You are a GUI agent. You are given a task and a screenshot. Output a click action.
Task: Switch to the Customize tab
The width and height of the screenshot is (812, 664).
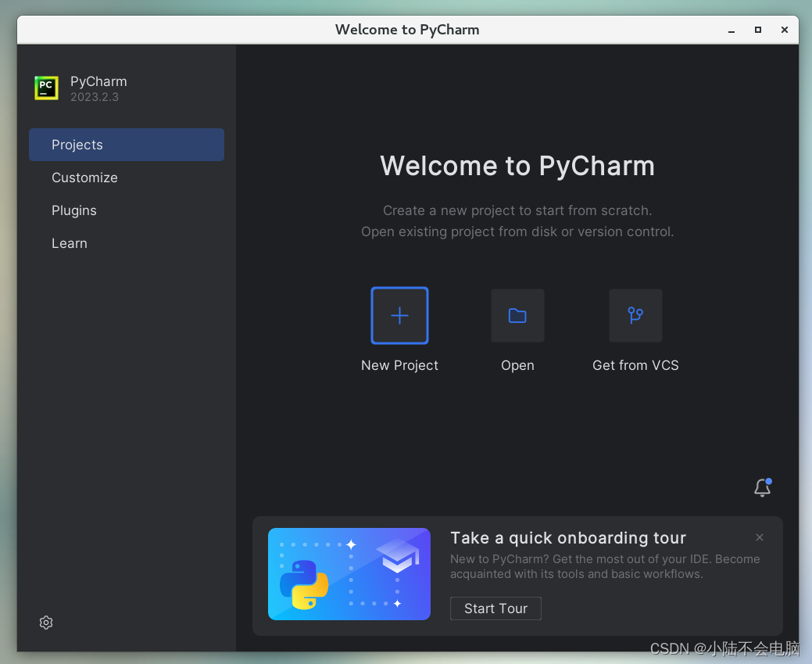pyautogui.click(x=127, y=178)
